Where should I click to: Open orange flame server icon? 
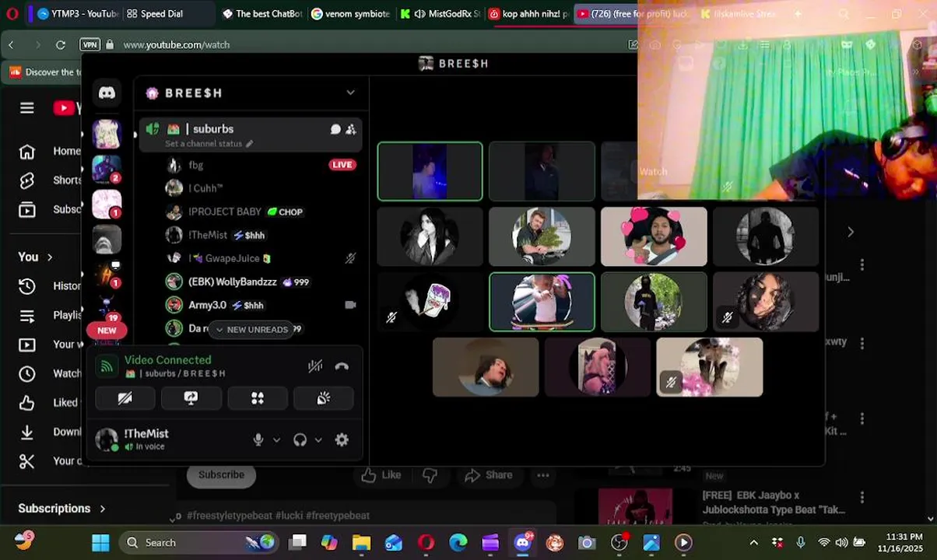click(107, 275)
